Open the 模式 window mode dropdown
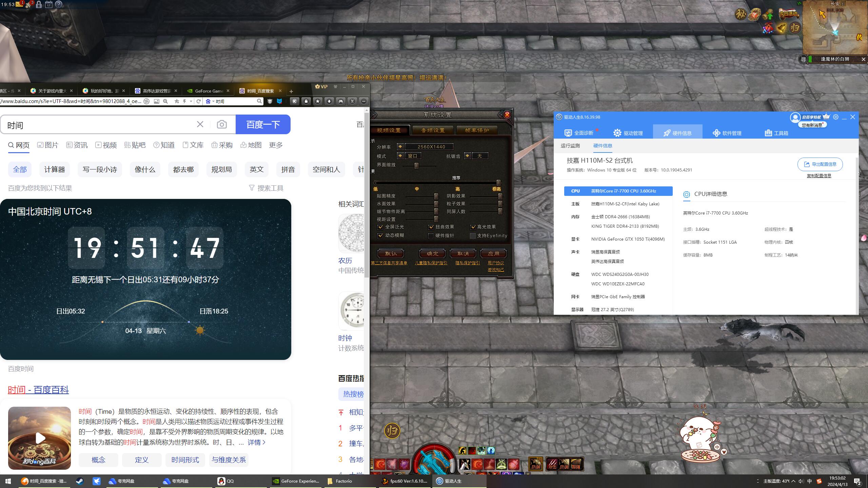868x488 pixels. click(x=400, y=156)
